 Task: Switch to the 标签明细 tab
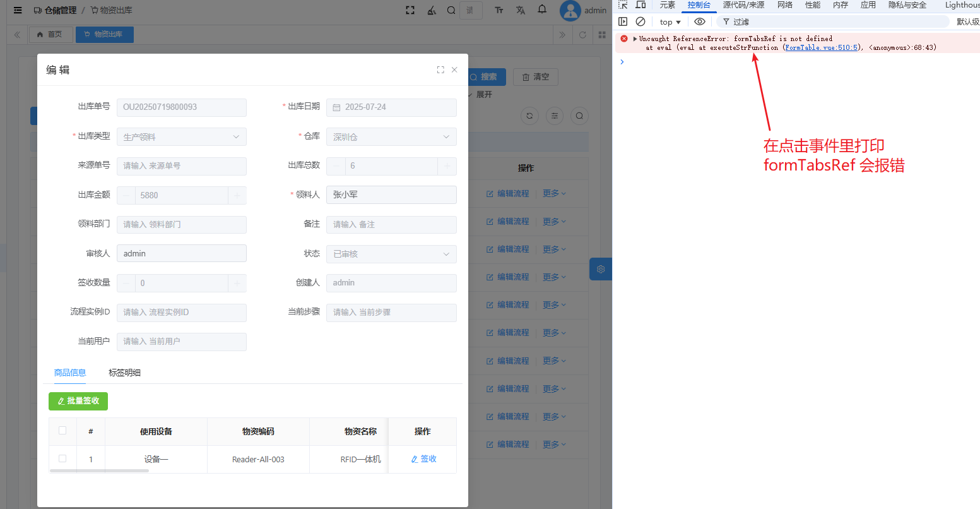tap(124, 373)
